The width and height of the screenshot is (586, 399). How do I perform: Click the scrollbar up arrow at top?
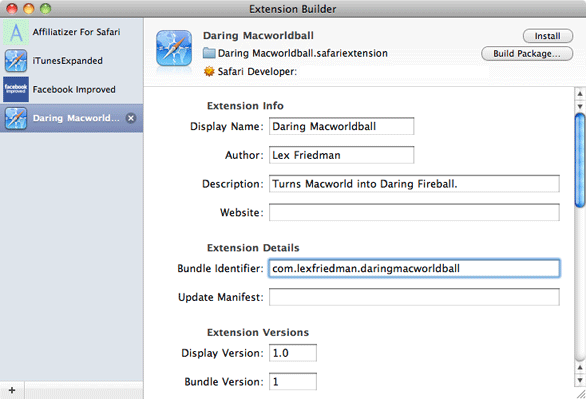[x=580, y=94]
